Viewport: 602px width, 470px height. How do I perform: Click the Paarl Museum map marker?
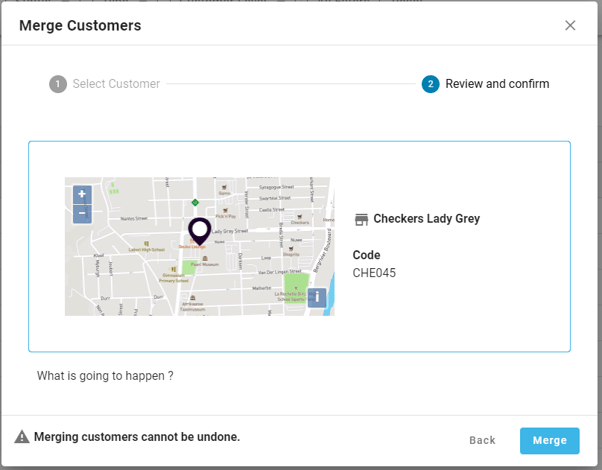coord(205,259)
